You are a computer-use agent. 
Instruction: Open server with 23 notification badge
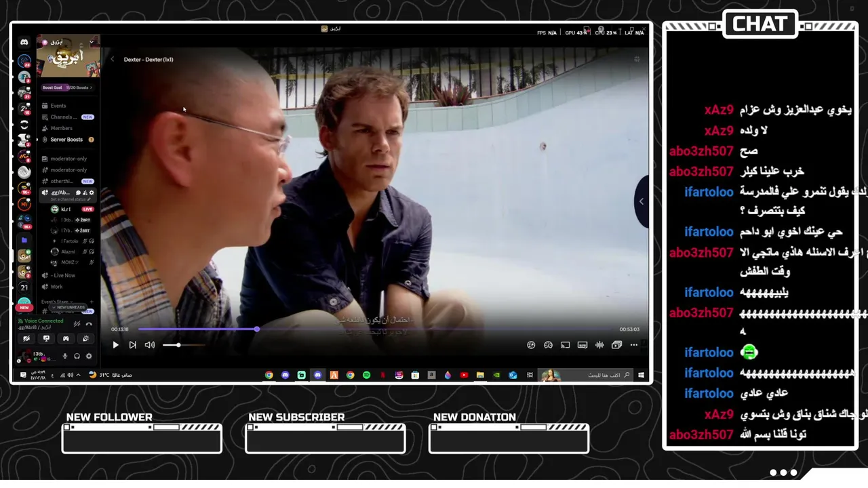tap(24, 60)
